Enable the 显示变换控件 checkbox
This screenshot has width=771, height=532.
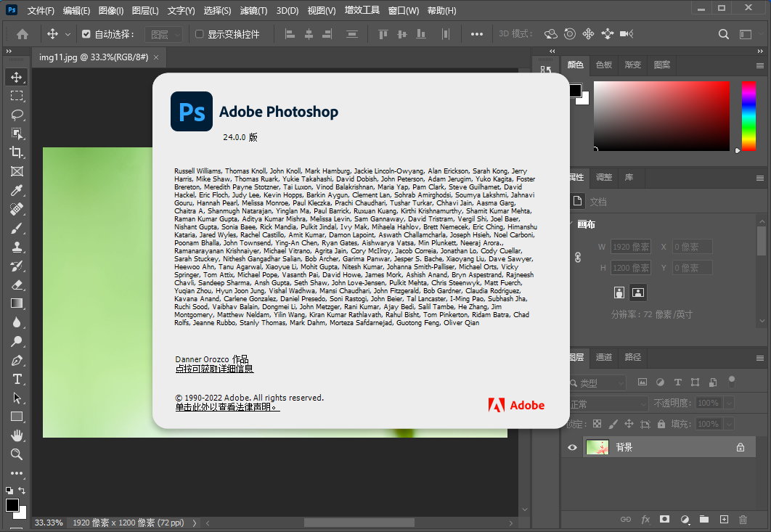click(x=199, y=34)
